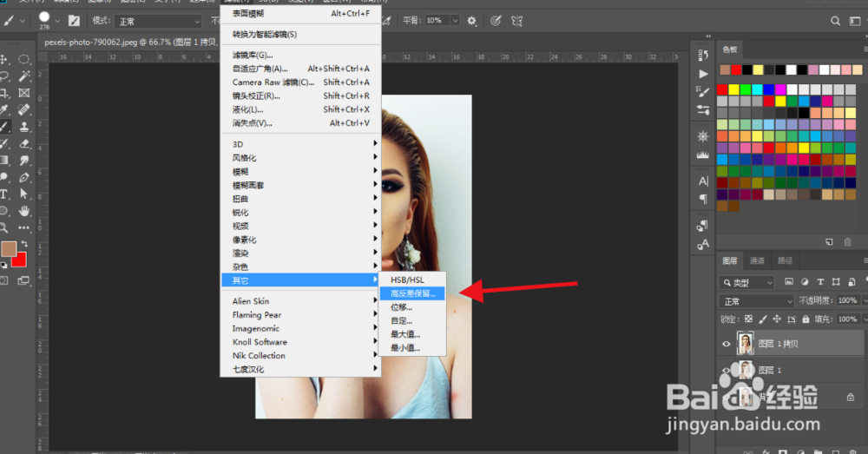Toggle type layer filter T icon

pyautogui.click(x=820, y=282)
